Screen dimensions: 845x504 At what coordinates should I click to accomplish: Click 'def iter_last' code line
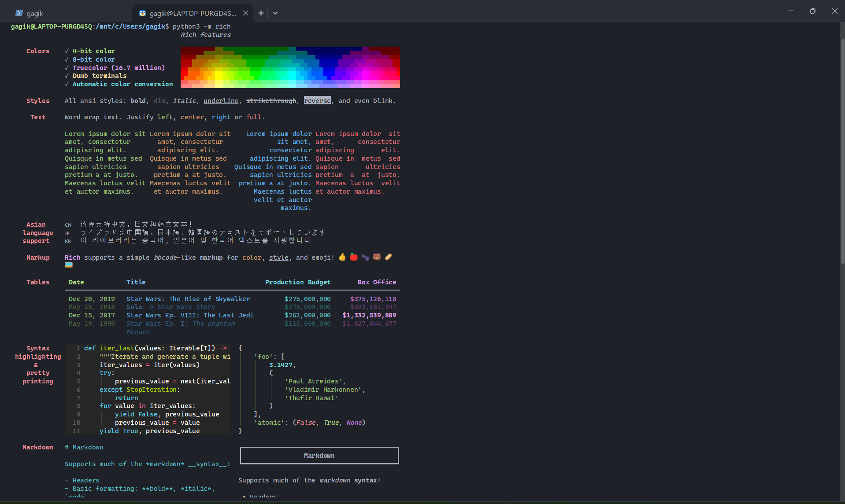155,348
